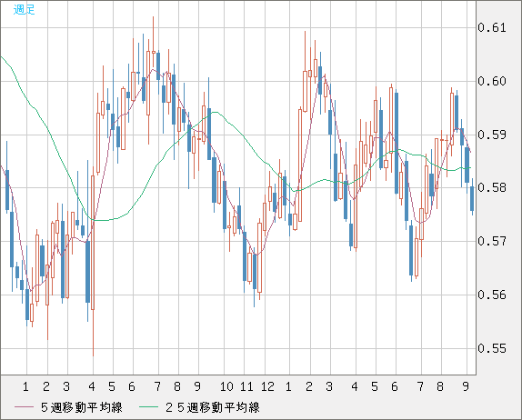Click the green 25-week average legend line
Viewport: 522px width, 420px height.
point(148,407)
